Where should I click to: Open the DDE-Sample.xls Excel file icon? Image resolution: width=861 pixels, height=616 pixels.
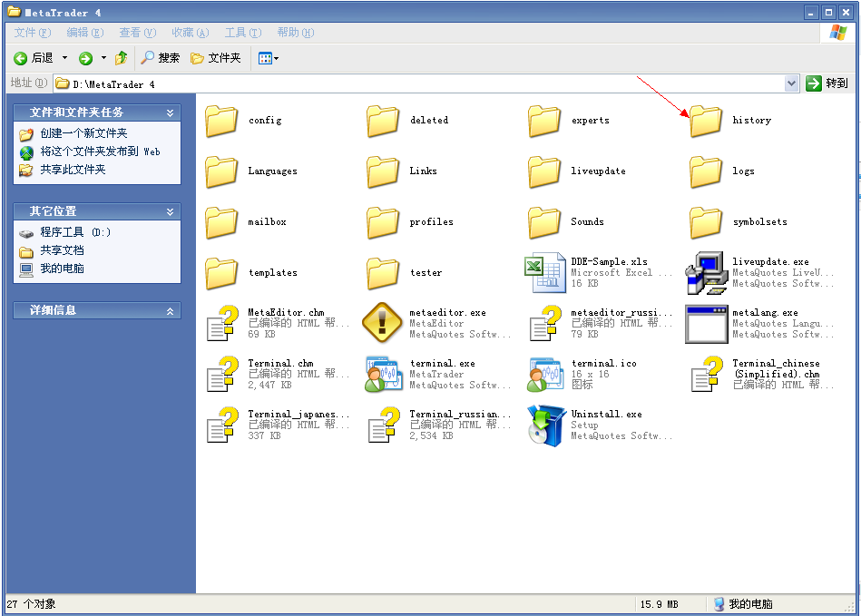[x=545, y=272]
